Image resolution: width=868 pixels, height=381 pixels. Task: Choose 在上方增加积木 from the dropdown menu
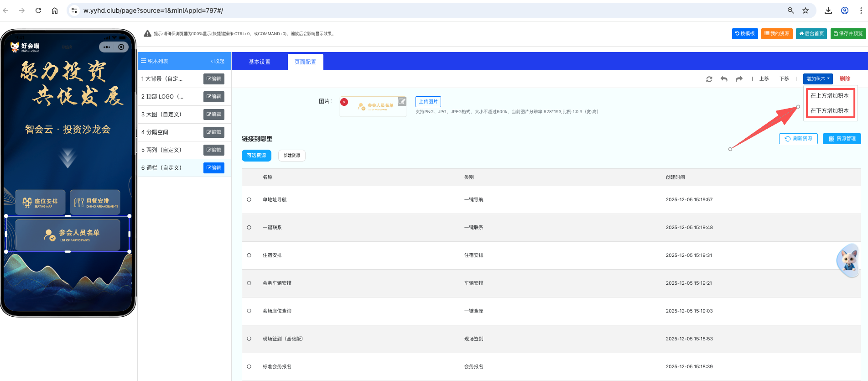pyautogui.click(x=829, y=96)
